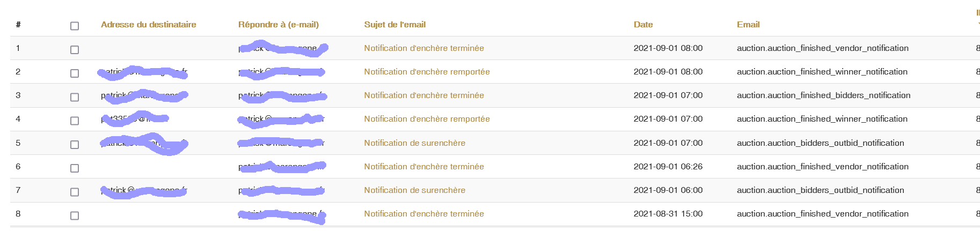Open row 6 Notification d'enchère terminée link

[423, 167]
